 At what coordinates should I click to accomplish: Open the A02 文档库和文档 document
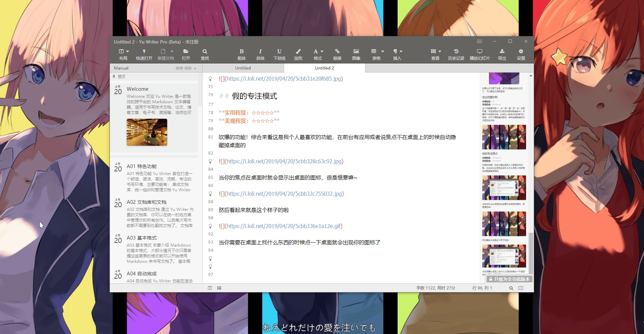[x=147, y=202]
